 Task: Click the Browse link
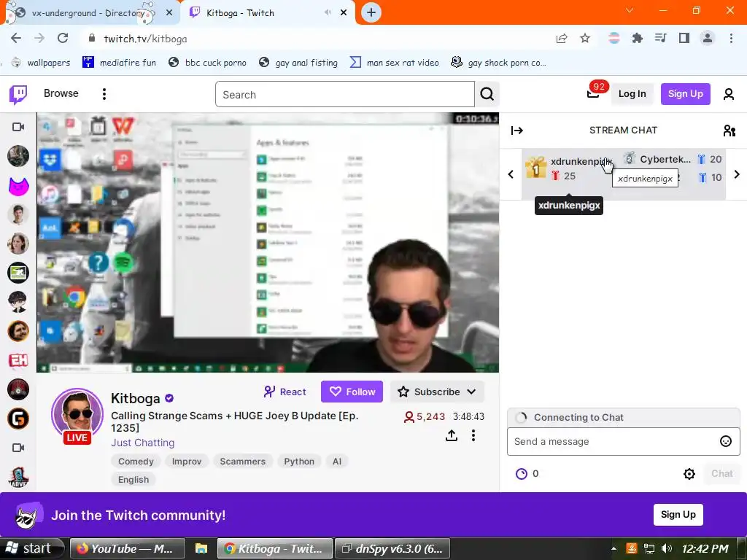coord(61,93)
